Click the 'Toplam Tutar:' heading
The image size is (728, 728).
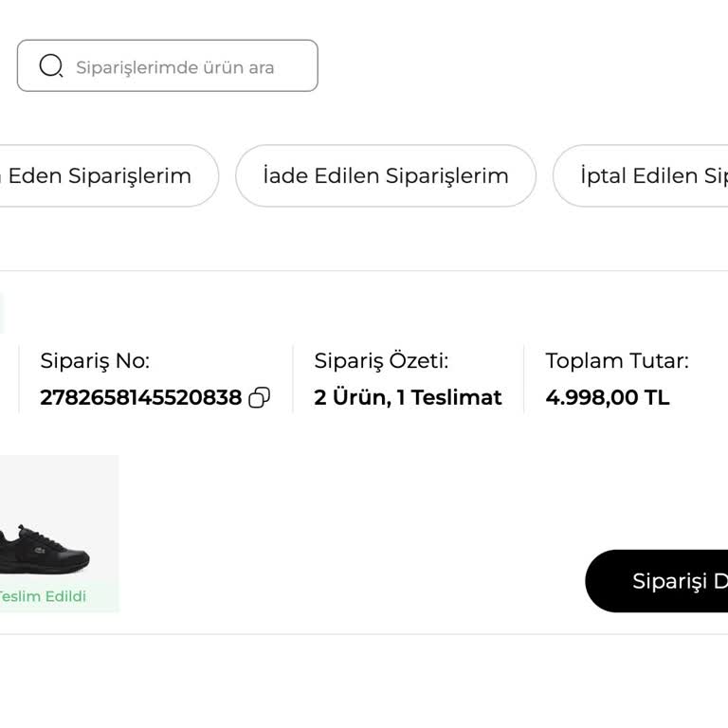pyautogui.click(x=617, y=361)
